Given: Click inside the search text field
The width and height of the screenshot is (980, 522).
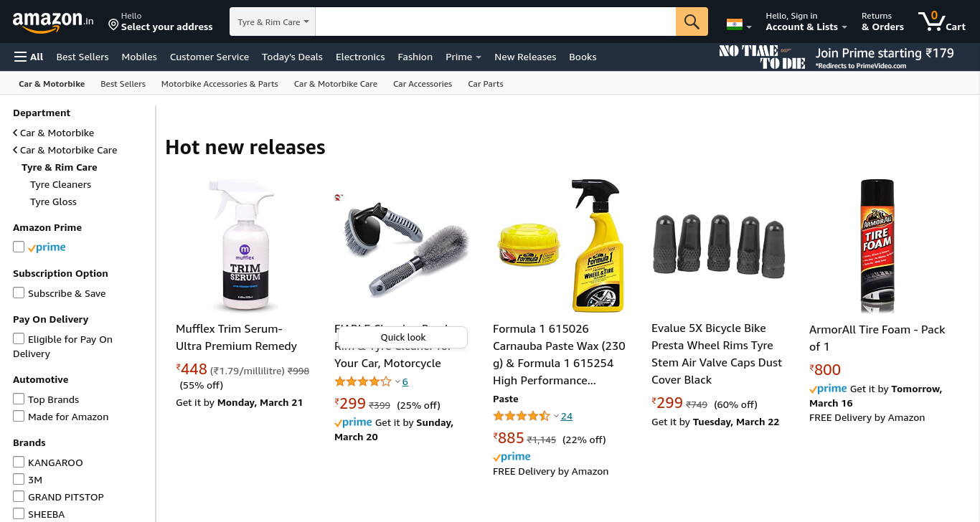Looking at the screenshot, I should (495, 22).
